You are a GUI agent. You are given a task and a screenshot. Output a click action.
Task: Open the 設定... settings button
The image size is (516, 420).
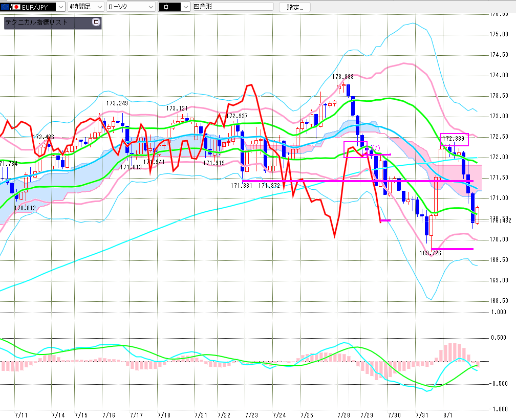[x=294, y=7]
